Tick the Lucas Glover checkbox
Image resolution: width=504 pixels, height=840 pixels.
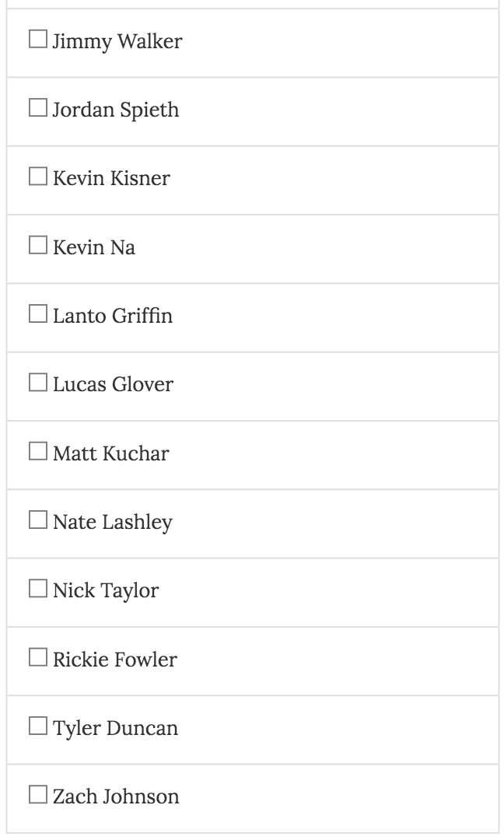click(38, 383)
